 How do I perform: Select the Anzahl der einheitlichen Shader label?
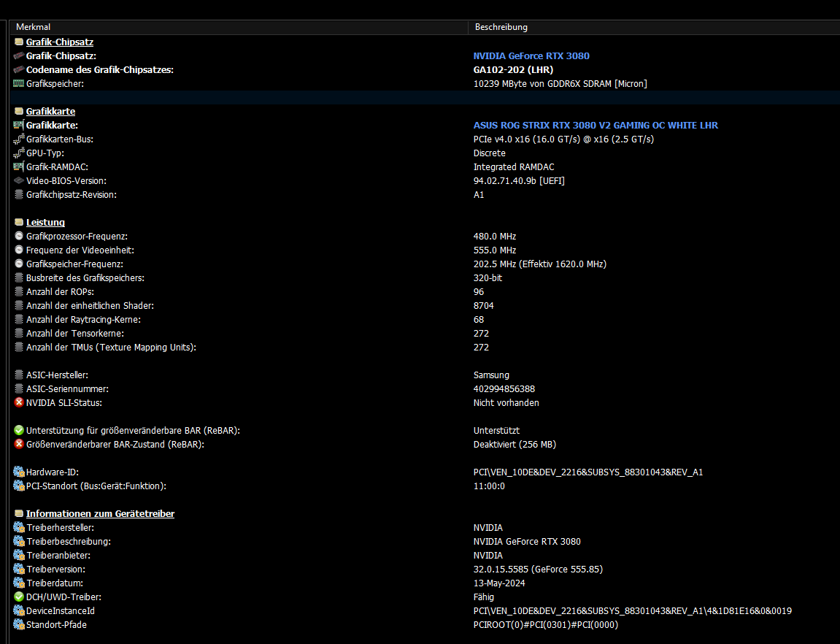[90, 306]
